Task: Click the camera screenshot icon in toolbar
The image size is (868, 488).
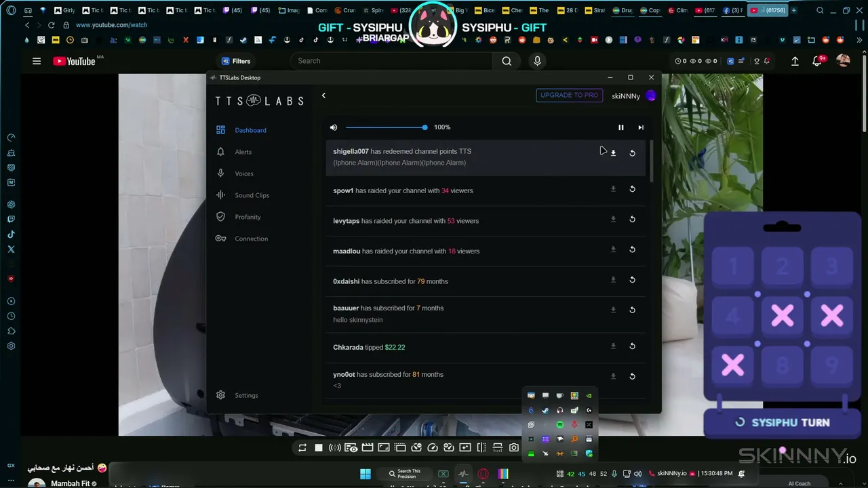Action: pyautogui.click(x=514, y=447)
